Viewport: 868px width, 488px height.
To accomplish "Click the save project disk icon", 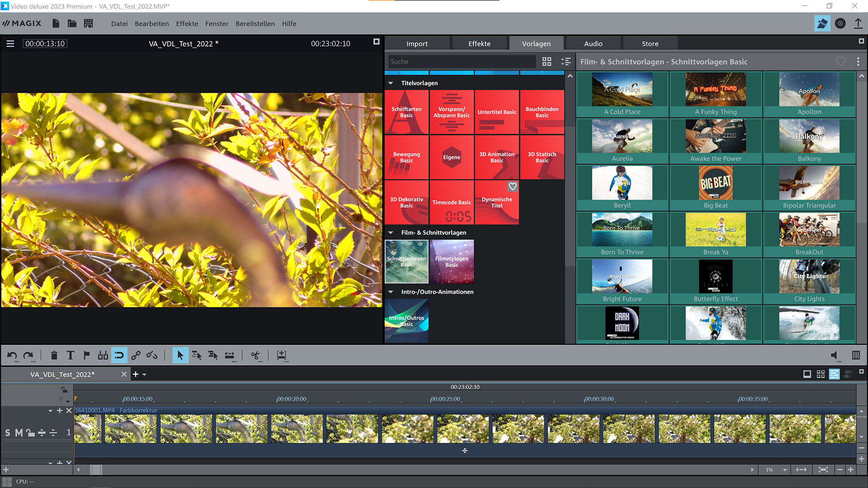I will (88, 23).
